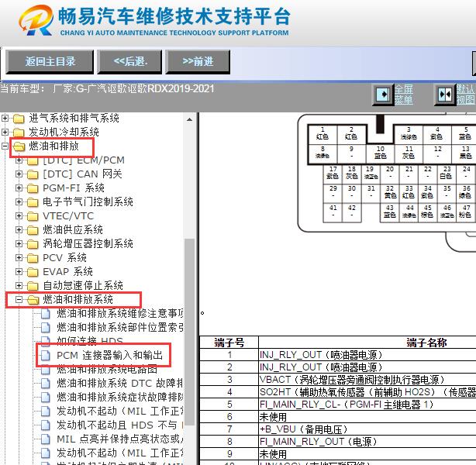Viewport: 476px width, 465px height.
Task: Open 发动机不起动且 HDS 不与 page
Action: pyautogui.click(x=120, y=425)
